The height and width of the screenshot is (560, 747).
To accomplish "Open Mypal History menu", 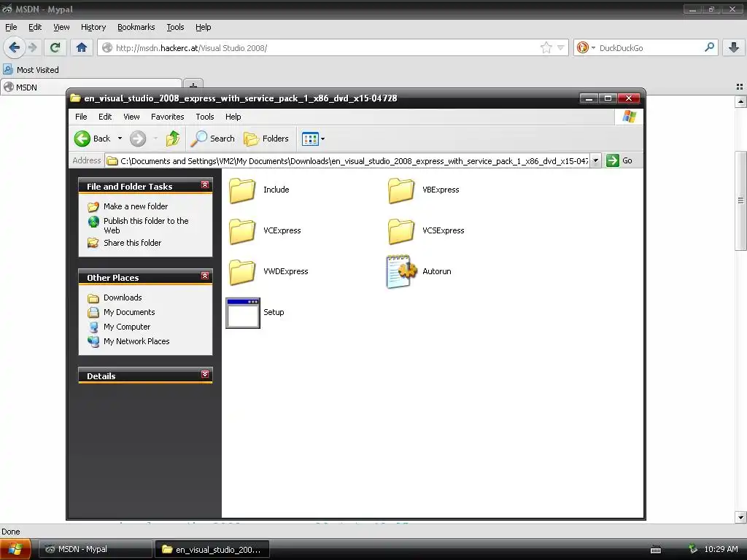I will tap(93, 27).
